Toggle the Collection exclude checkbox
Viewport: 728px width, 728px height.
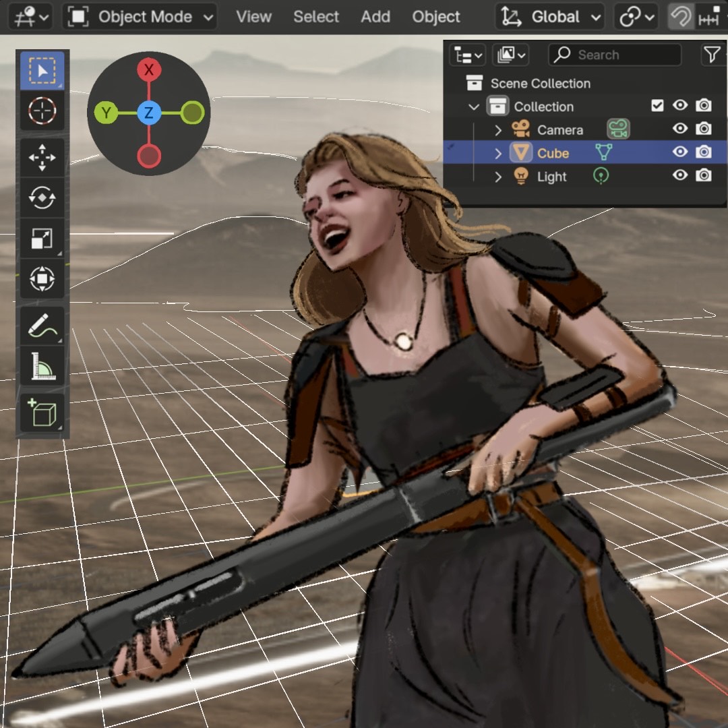[657, 106]
